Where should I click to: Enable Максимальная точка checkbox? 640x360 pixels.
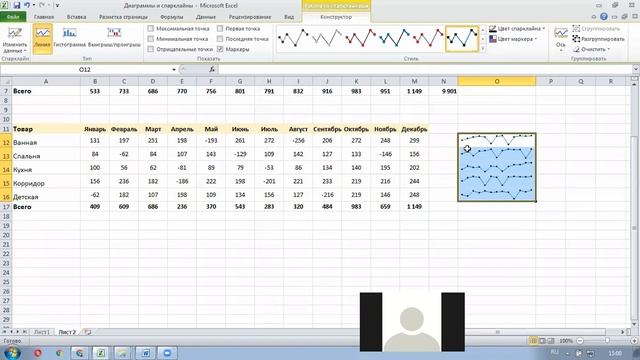pos(151,29)
